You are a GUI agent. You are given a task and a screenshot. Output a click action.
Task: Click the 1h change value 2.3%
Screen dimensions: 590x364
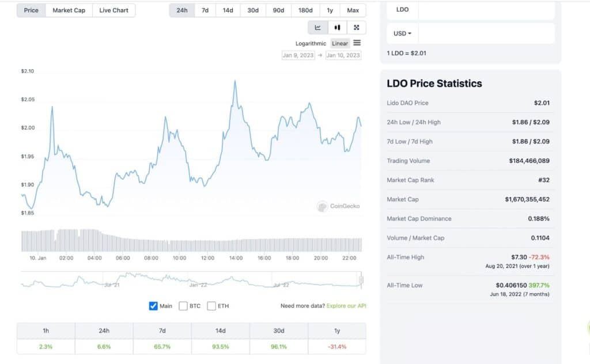(46, 346)
